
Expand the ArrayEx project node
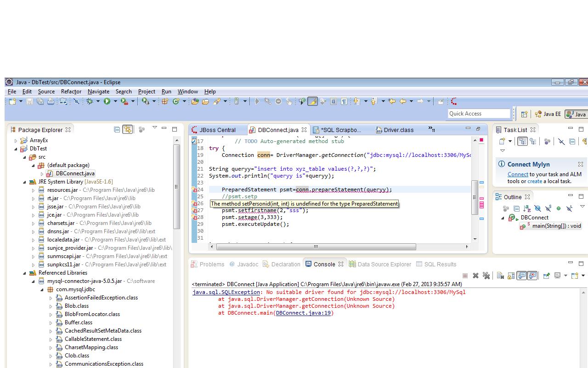pos(16,141)
